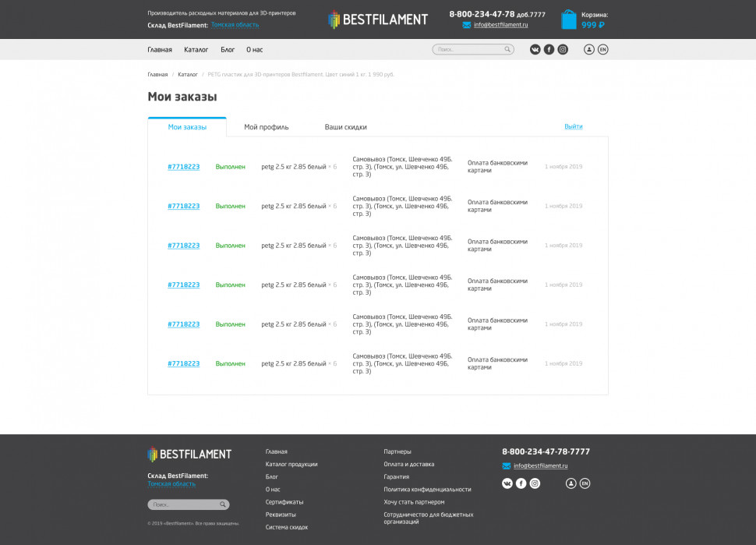Open the footer Instagram icon
This screenshot has height=545, width=756.
click(x=535, y=483)
